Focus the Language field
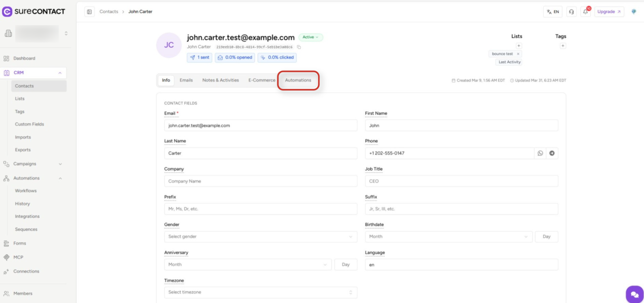This screenshot has width=644, height=303. (462, 265)
